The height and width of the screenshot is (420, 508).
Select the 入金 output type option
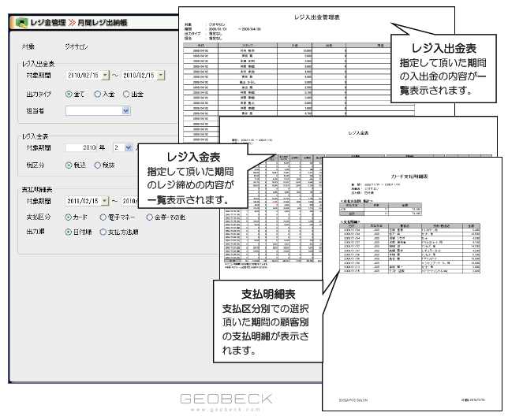98,94
